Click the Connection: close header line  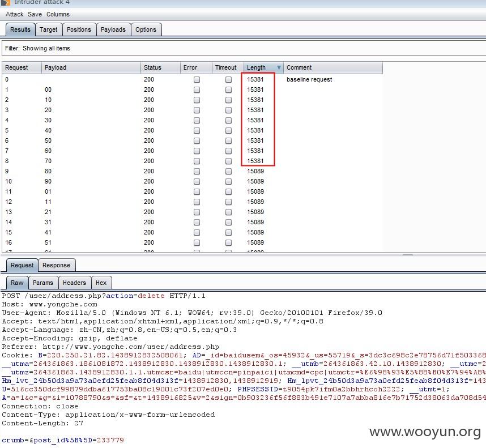[40, 406]
